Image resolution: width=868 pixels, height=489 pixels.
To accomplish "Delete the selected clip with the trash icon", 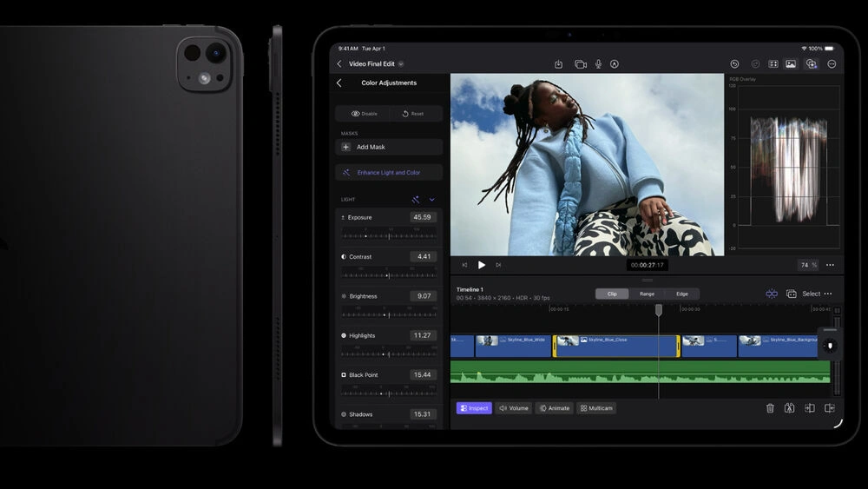I will 770,408.
